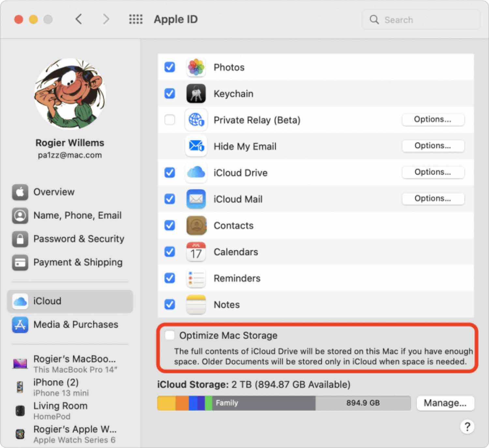The width and height of the screenshot is (489, 448).
Task: Click the Overview Apple logo icon
Action: [20, 192]
